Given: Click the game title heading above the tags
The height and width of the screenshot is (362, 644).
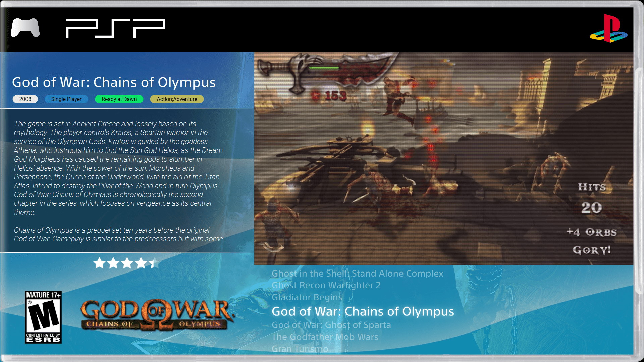Looking at the screenshot, I should [114, 82].
